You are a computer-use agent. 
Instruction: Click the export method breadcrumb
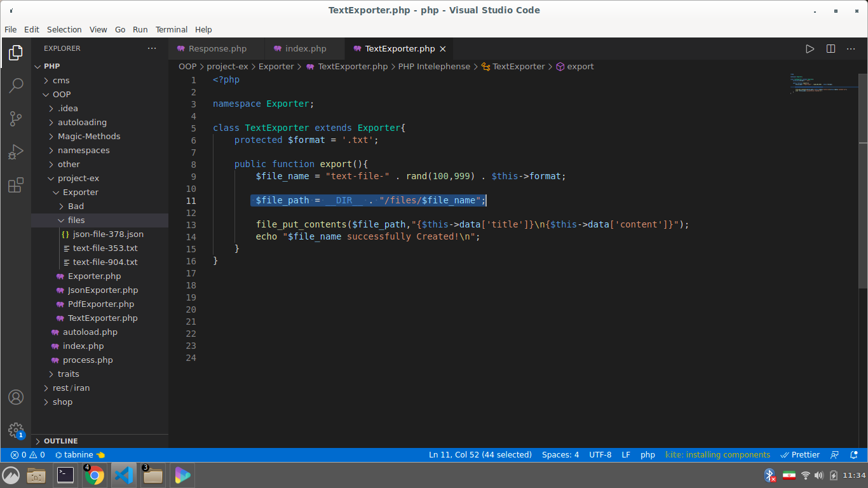(x=575, y=66)
